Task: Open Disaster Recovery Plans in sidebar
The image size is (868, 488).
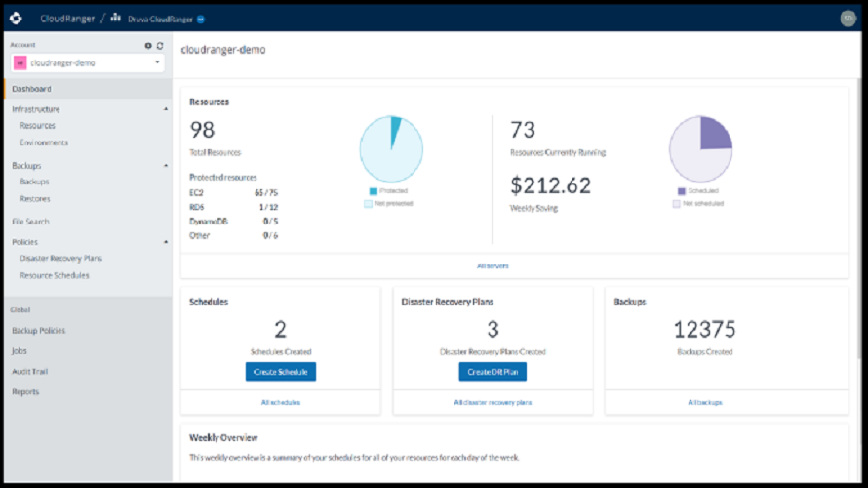Action: [60, 258]
